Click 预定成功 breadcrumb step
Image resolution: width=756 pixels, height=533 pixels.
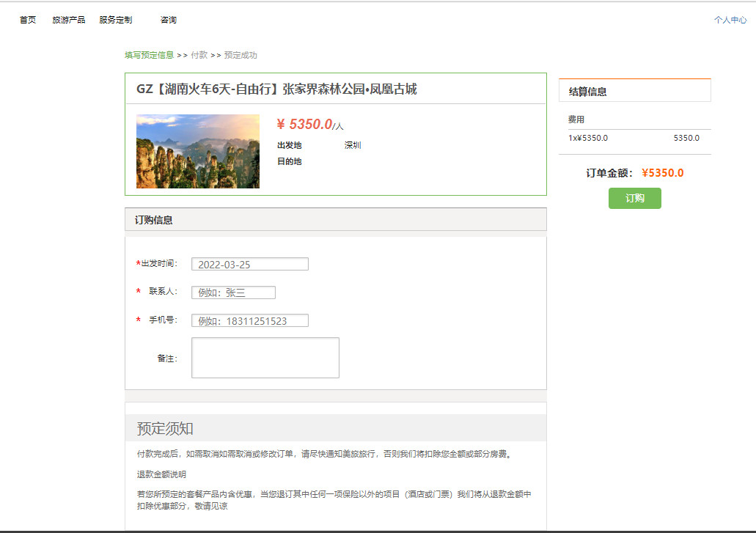tap(241, 55)
